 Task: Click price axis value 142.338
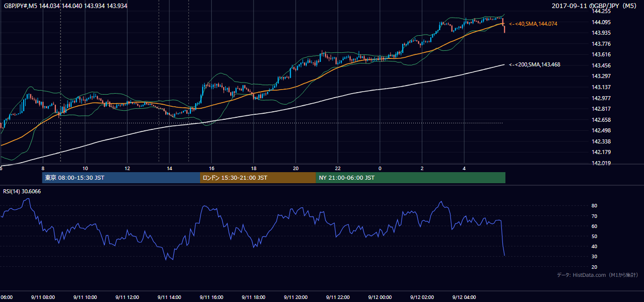601,141
